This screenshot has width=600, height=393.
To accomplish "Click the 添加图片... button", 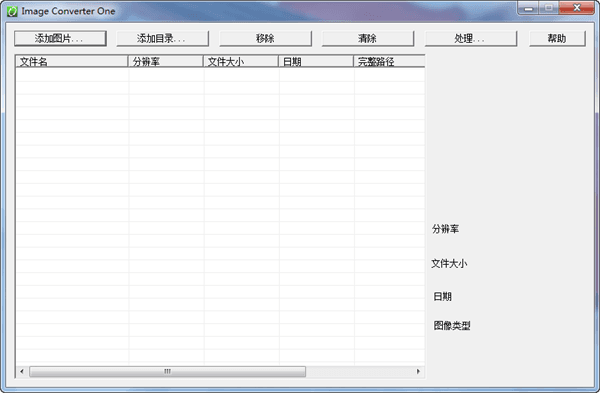I will pos(60,38).
